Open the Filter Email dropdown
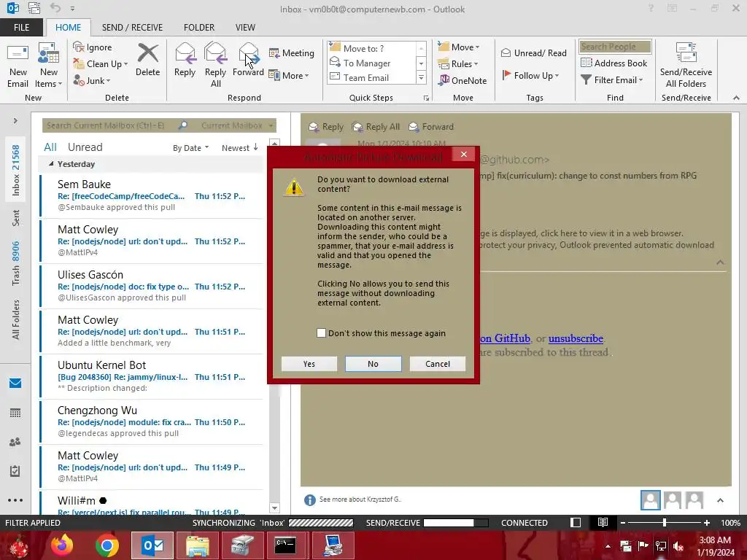Viewport: 747px width, 560px height. tap(612, 80)
